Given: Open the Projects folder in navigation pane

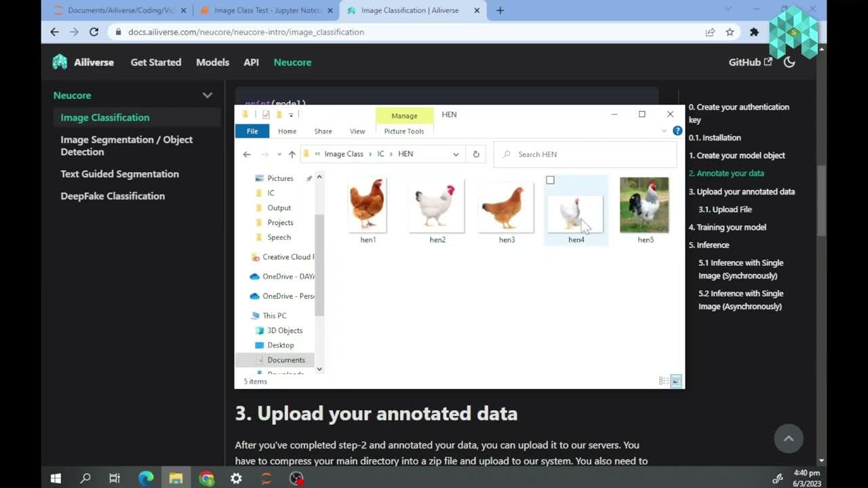Looking at the screenshot, I should point(280,223).
